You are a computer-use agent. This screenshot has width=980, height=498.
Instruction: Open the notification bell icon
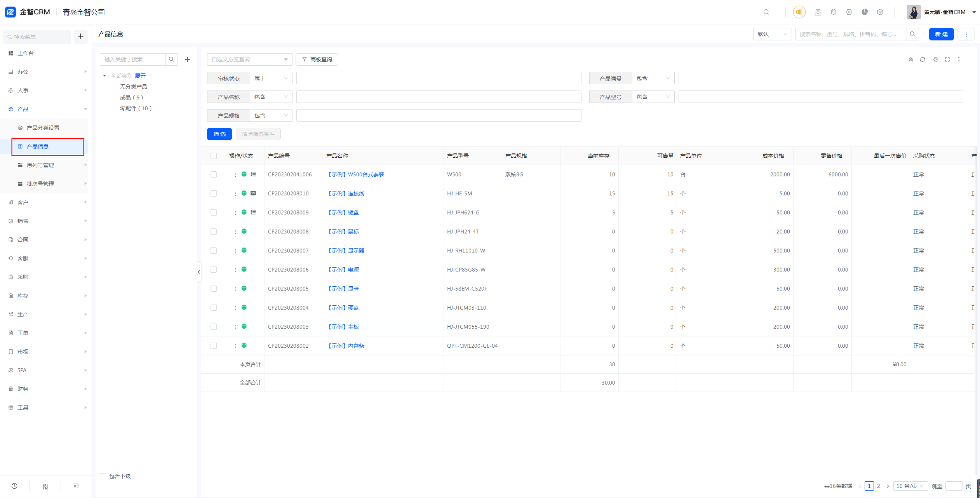[x=834, y=12]
